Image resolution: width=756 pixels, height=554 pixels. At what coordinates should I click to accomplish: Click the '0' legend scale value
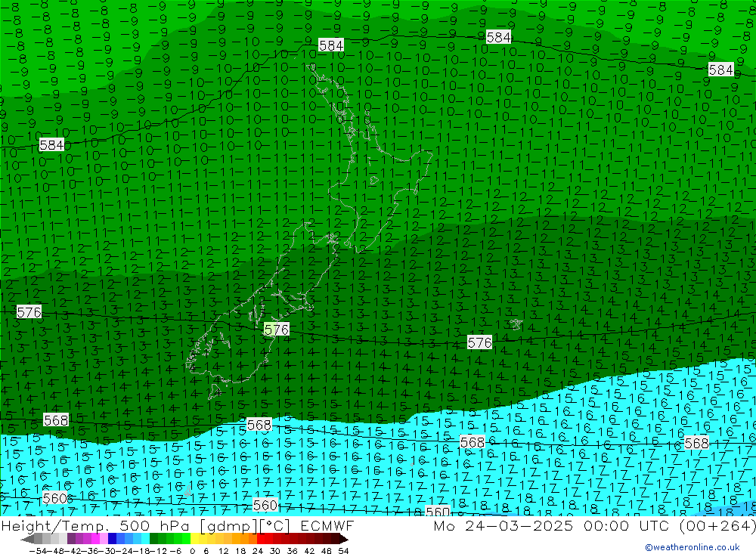(192, 551)
